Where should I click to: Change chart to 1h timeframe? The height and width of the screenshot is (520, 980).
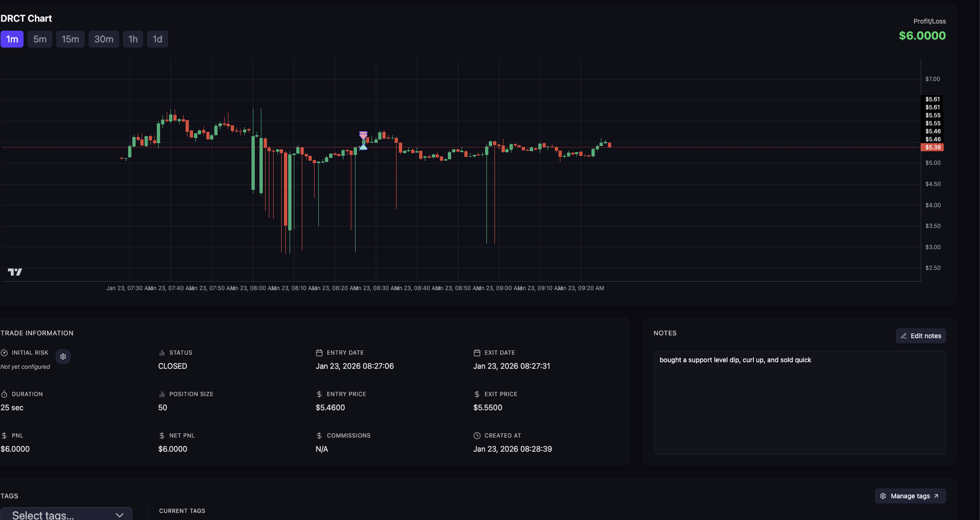(x=133, y=39)
